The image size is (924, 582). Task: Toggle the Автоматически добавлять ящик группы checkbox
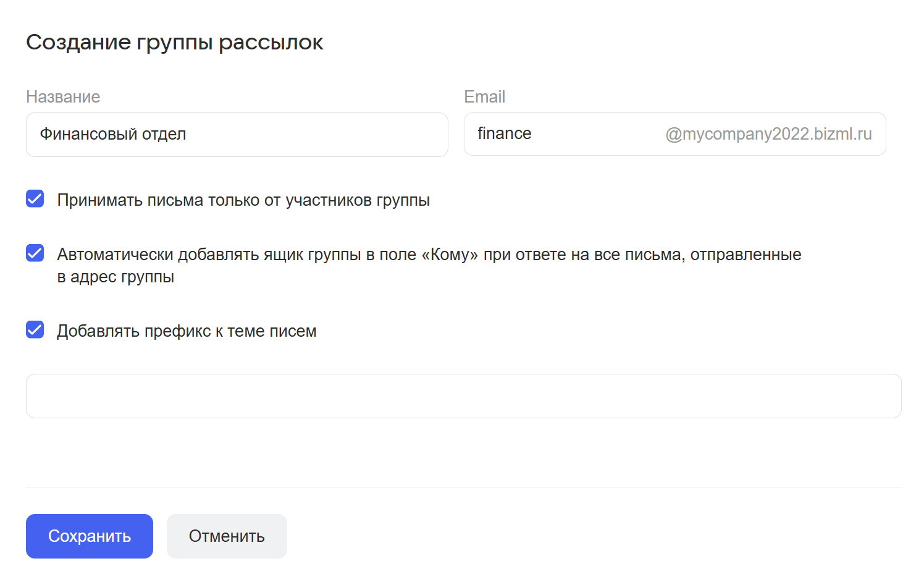[35, 253]
